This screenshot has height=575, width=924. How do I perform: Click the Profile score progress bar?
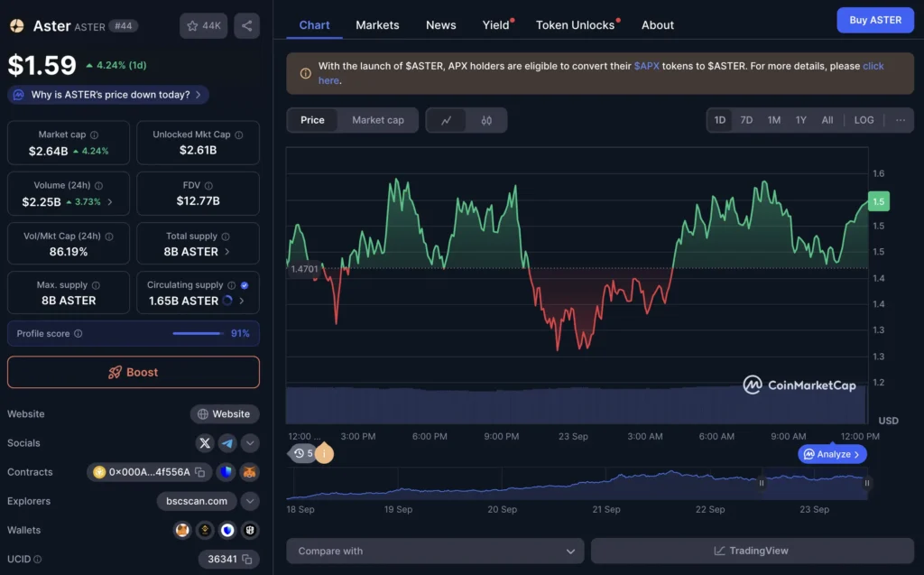click(x=198, y=334)
